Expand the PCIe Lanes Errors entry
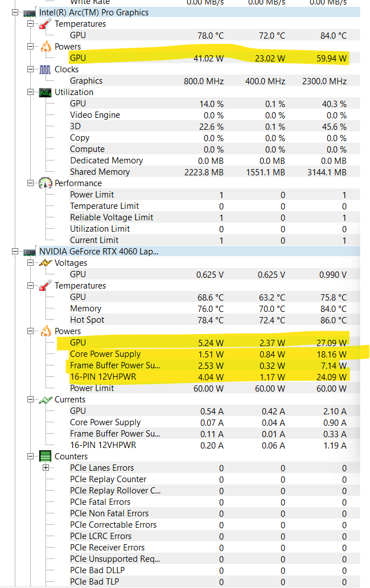Image resolution: width=370 pixels, height=588 pixels. [x=46, y=468]
